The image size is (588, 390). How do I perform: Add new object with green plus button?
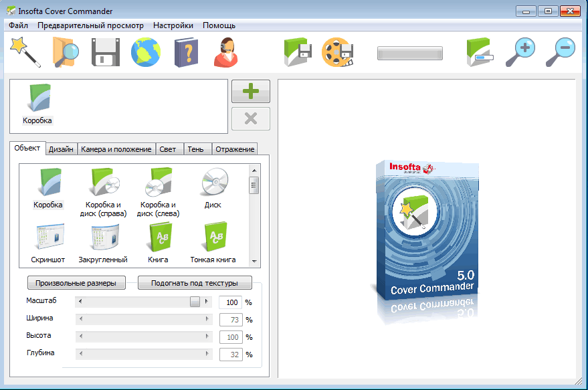coord(251,92)
